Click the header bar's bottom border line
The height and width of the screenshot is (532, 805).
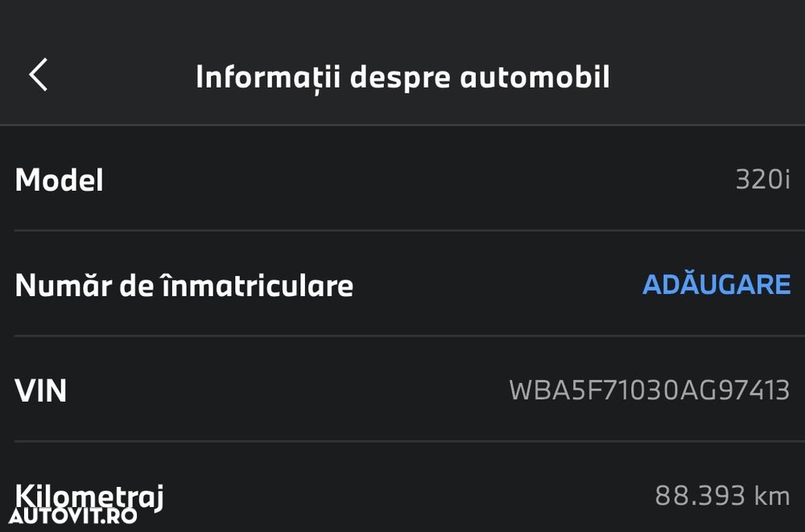402,125
